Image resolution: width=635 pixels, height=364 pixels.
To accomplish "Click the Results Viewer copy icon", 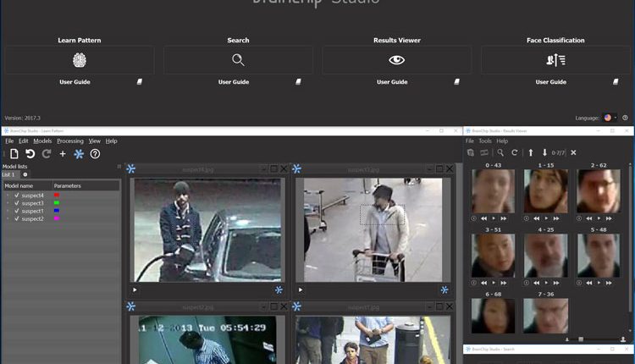I will (471, 152).
